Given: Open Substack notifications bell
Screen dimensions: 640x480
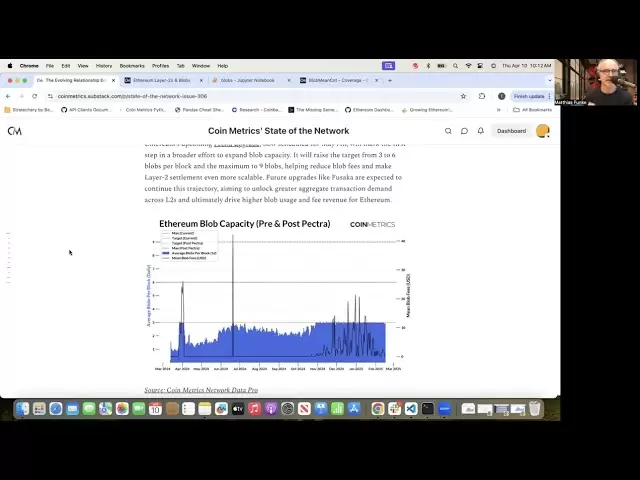Looking at the screenshot, I should (481, 131).
